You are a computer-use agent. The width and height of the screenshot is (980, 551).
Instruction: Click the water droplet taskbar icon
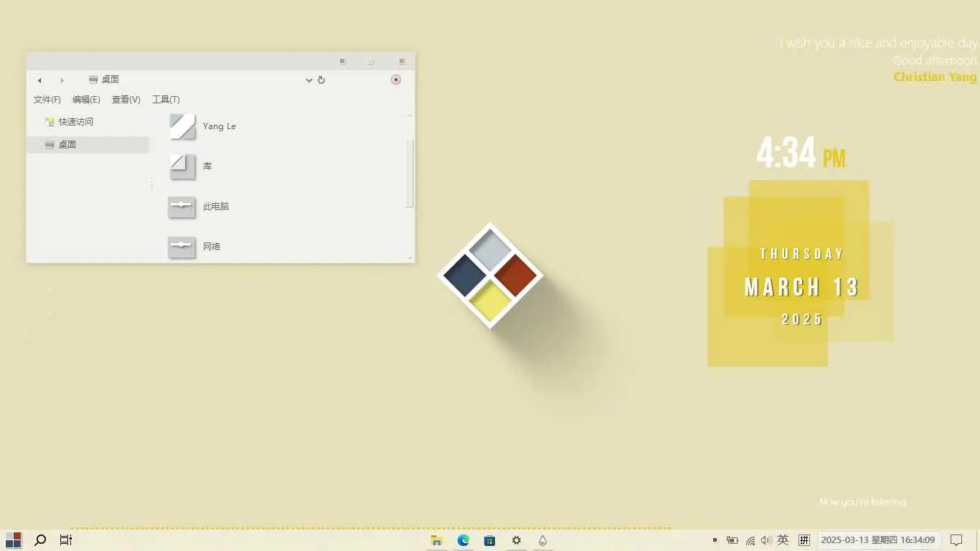tap(542, 540)
